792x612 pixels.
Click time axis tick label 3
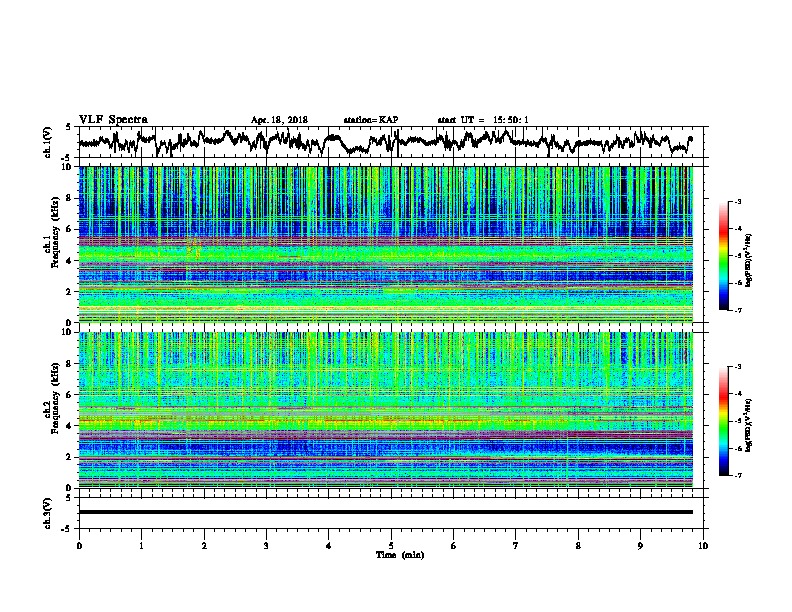click(x=266, y=546)
